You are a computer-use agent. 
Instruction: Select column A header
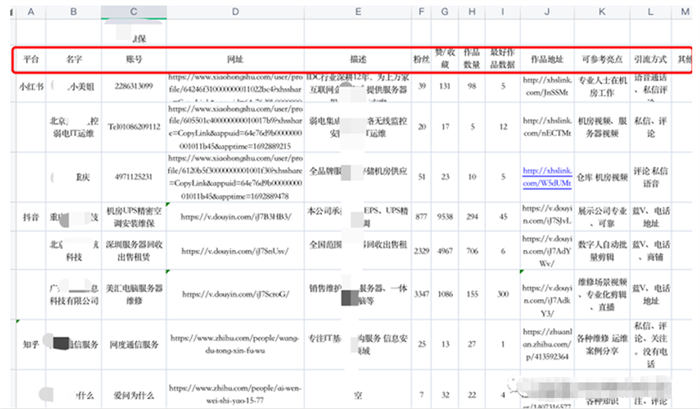pos(31,12)
